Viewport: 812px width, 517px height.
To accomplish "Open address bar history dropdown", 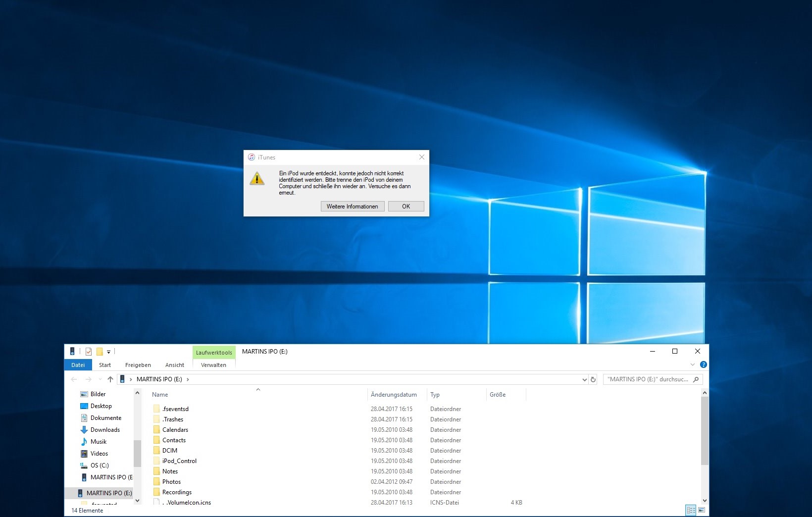I will pos(584,380).
